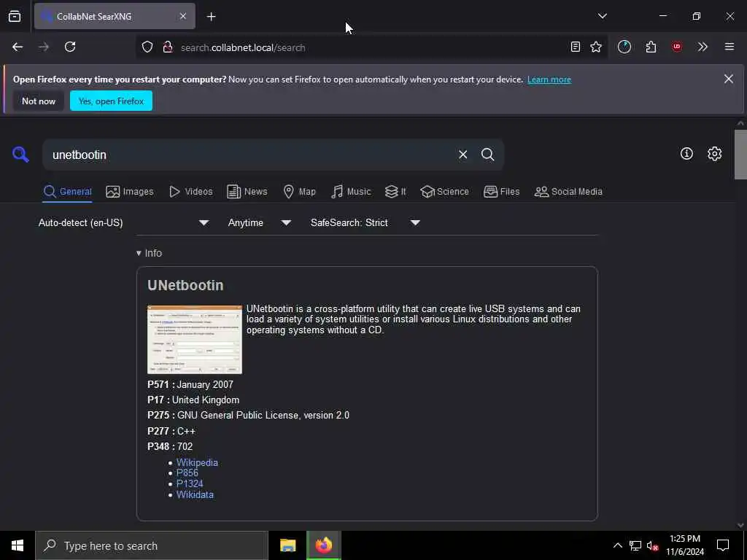This screenshot has width=747, height=560.
Task: Open the Auto-detect language dropdown
Action: (x=123, y=222)
